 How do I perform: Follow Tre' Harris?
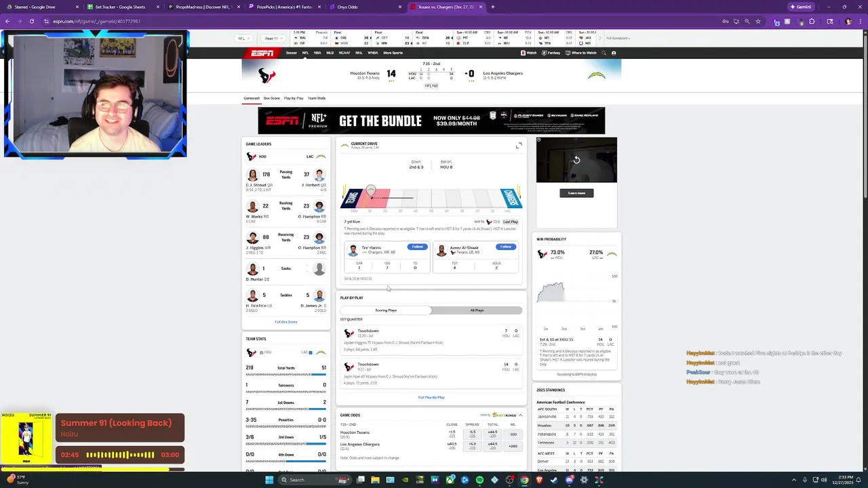coord(417,247)
